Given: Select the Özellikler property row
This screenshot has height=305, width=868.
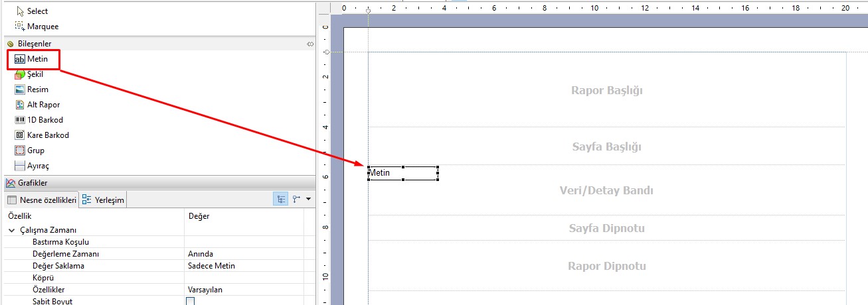Looking at the screenshot, I should (159, 290).
